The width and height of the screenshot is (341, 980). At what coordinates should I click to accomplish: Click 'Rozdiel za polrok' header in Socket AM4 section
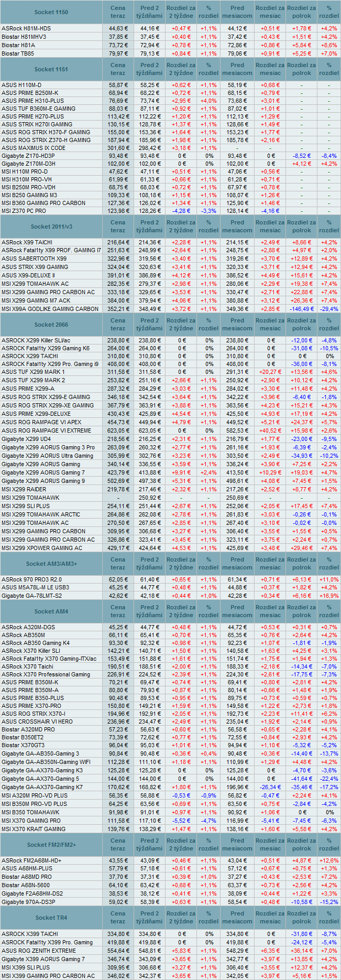[302, 611]
